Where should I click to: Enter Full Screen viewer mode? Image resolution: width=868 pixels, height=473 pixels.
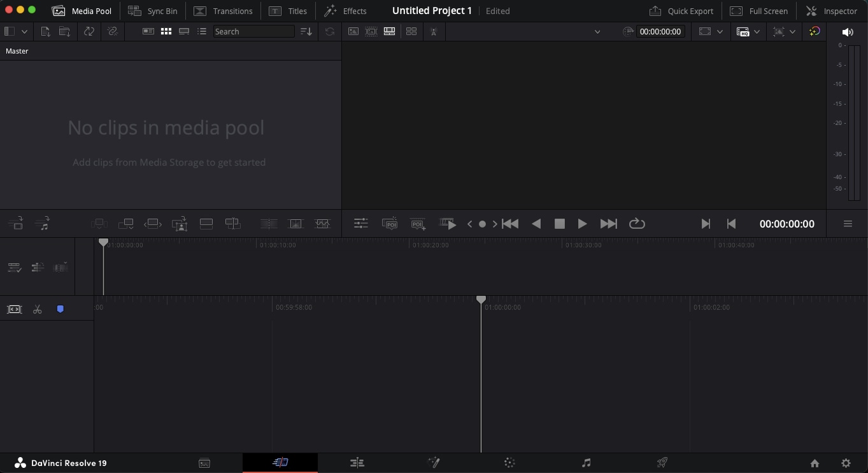click(x=758, y=11)
